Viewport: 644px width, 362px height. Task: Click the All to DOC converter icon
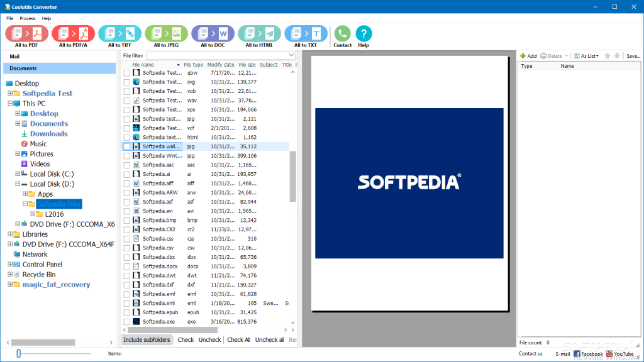(213, 34)
